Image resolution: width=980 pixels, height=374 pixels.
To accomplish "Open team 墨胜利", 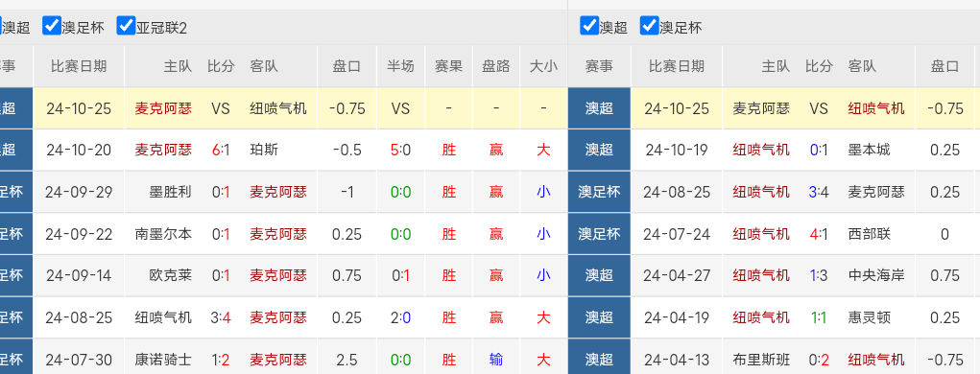I will 171,192.
